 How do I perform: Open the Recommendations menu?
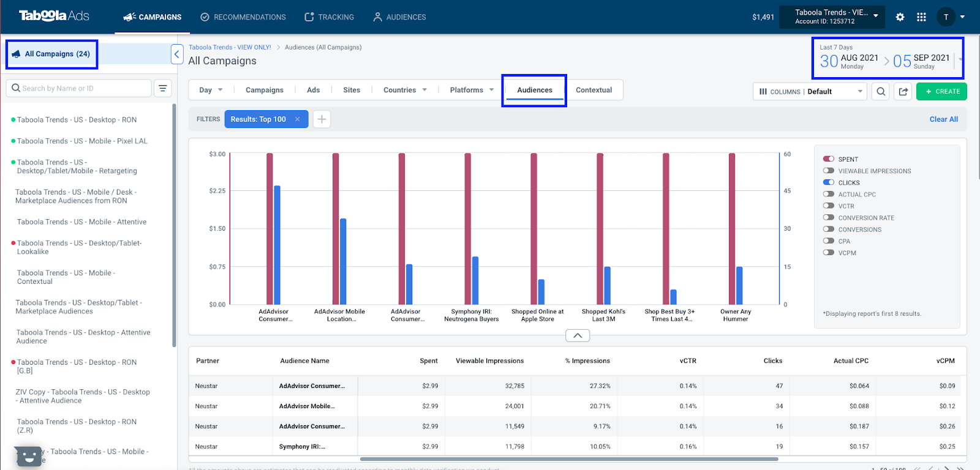[243, 17]
